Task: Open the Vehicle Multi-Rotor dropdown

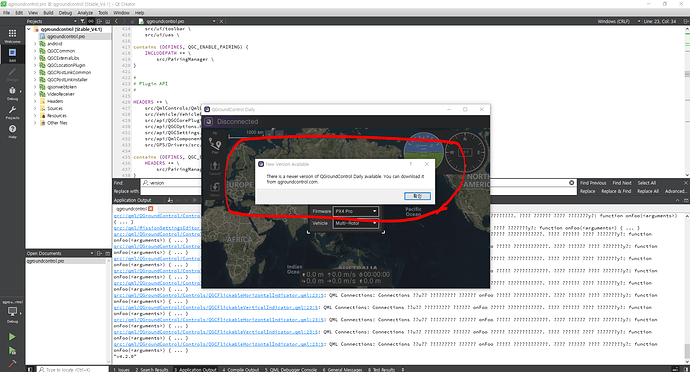Action: click(x=356, y=223)
